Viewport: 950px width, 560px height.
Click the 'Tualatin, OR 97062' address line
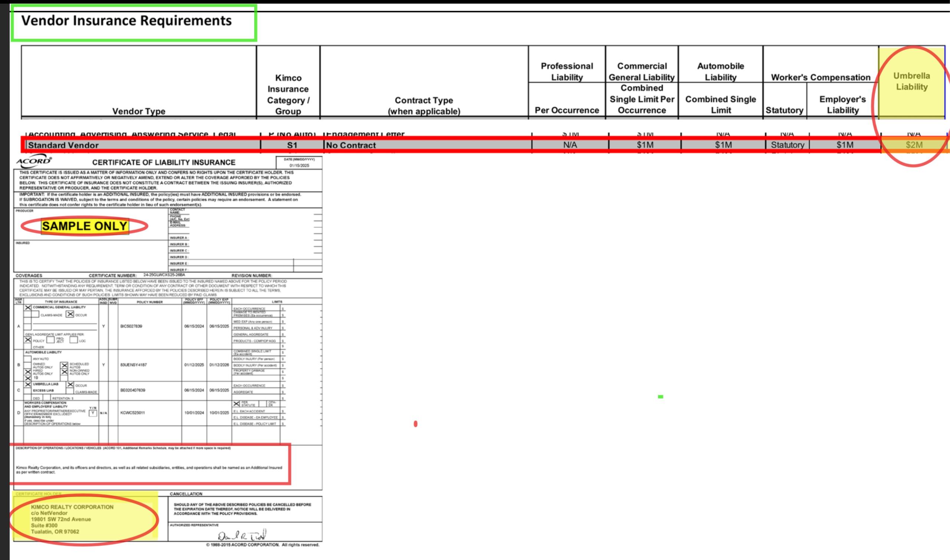[55, 532]
